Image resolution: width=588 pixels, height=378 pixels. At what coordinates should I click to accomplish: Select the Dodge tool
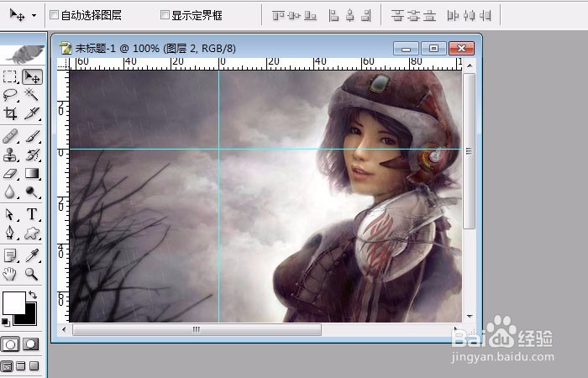click(32, 192)
